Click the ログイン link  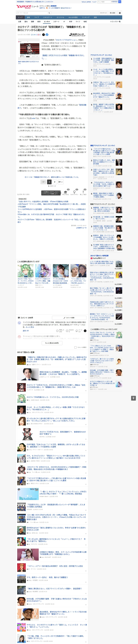[x=42, y=8]
